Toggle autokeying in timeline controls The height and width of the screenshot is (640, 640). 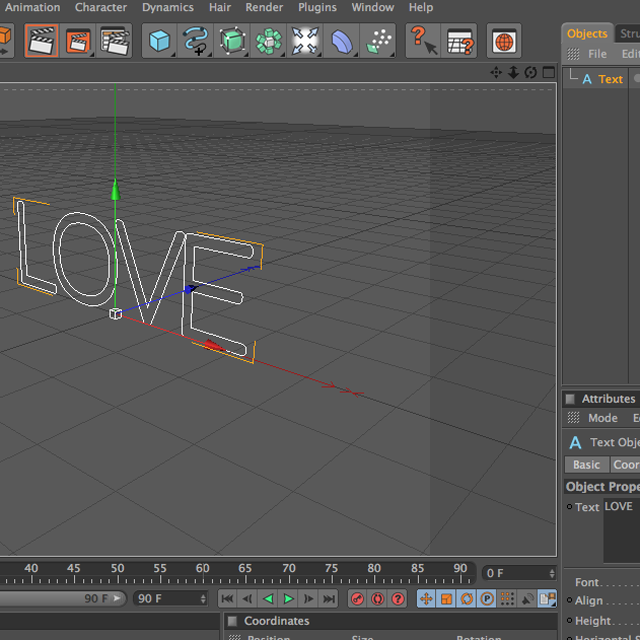pos(377,599)
